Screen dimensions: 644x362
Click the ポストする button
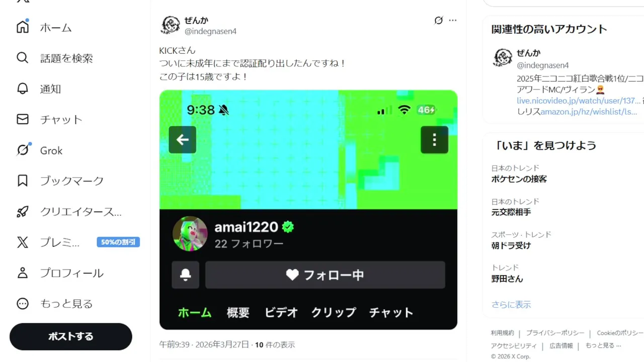click(71, 336)
